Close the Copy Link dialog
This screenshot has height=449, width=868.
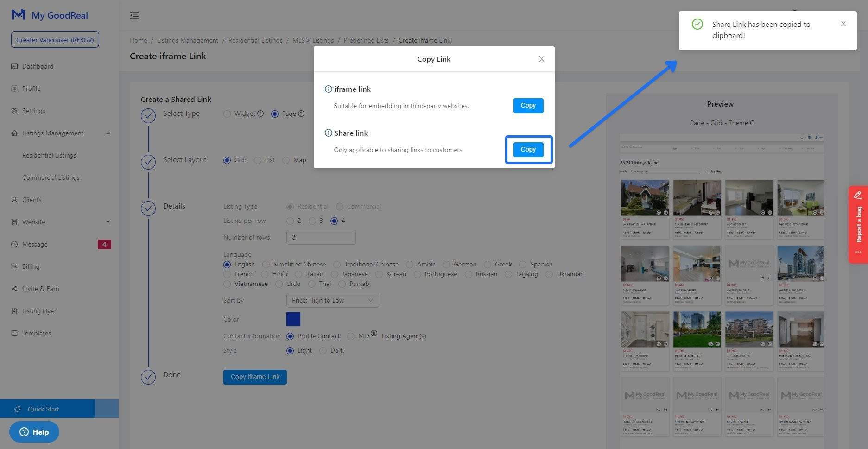coord(541,59)
